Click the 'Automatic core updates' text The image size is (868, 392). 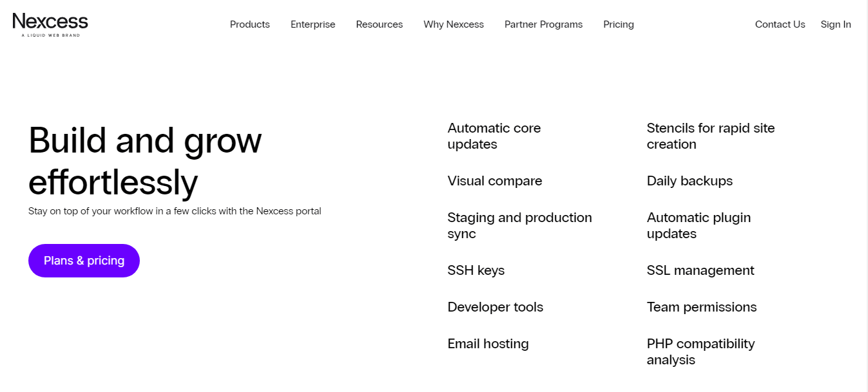[x=494, y=136]
